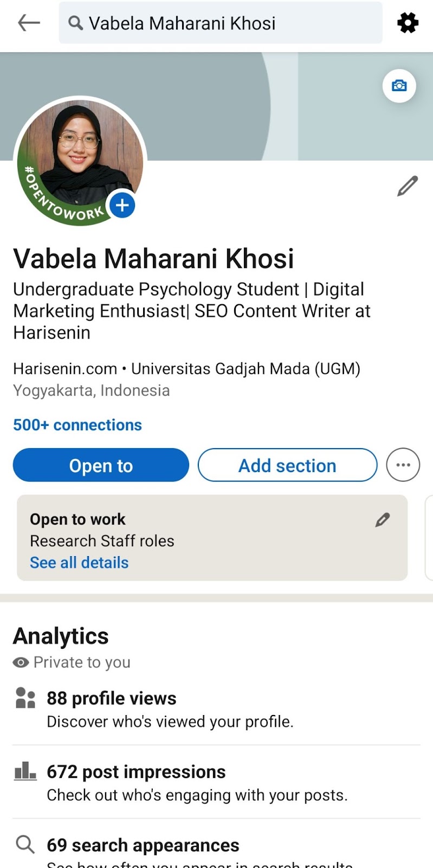Tap the magnifier icon in search bar
This screenshot has height=868, width=433.
point(76,23)
